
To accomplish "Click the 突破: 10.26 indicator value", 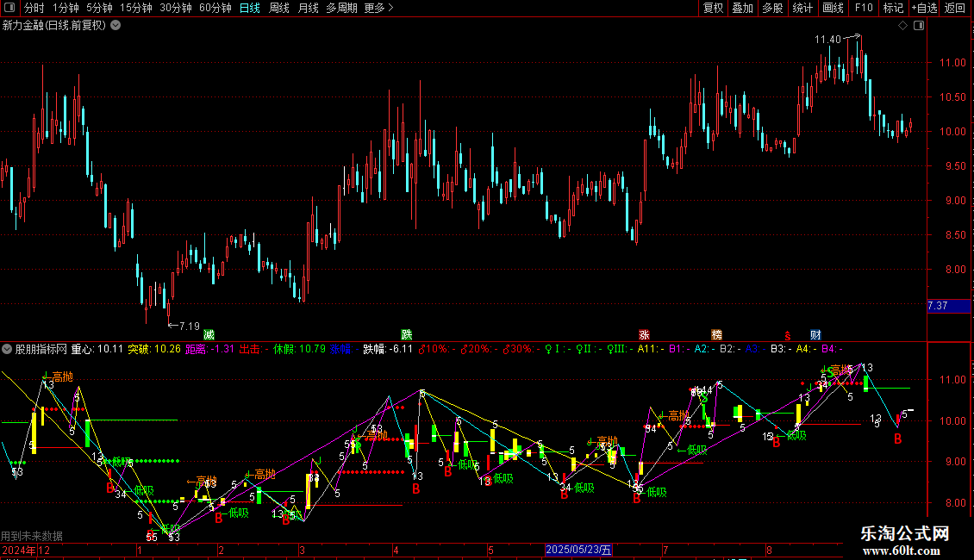I will 154,349.
